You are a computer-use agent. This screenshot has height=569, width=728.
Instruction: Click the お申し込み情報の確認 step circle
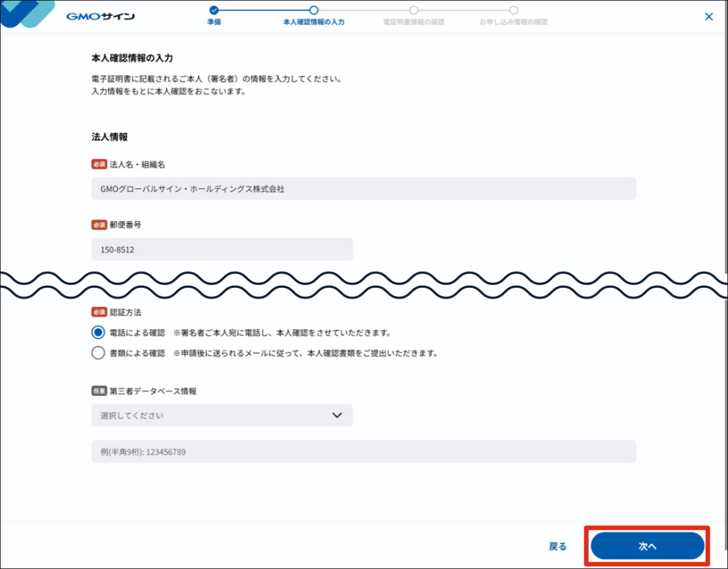coord(513,10)
